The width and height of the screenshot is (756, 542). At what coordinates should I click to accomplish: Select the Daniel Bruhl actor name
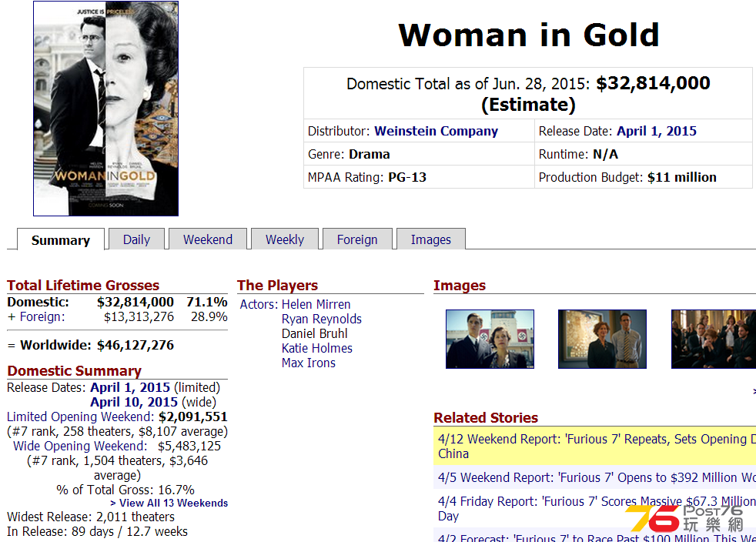[x=314, y=333]
